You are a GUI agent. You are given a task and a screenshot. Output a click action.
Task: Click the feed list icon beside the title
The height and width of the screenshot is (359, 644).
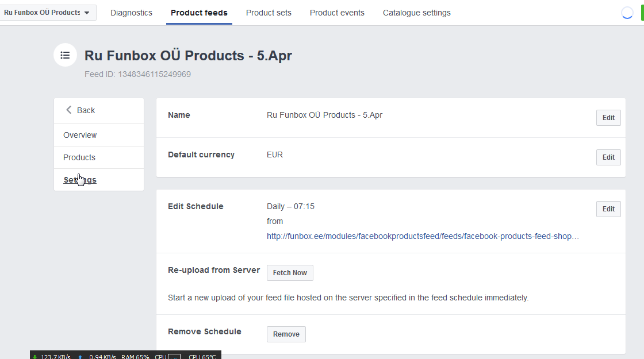(x=65, y=55)
